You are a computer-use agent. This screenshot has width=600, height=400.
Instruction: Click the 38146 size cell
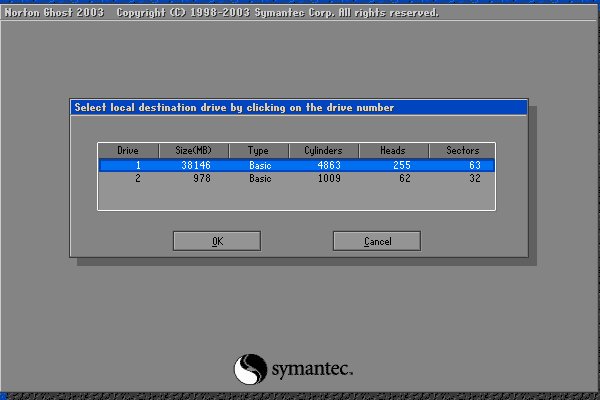pos(194,165)
